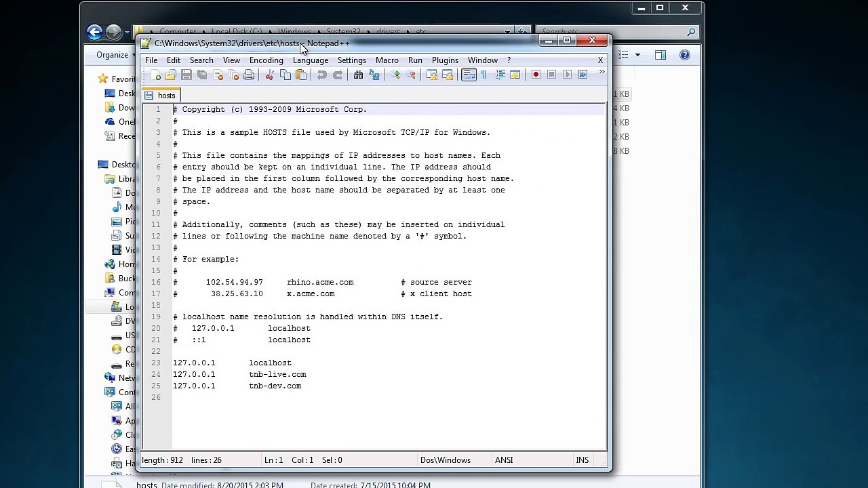Screen dimensions: 868x488
Task: Click the Ln : 1 status field
Action: [273, 460]
